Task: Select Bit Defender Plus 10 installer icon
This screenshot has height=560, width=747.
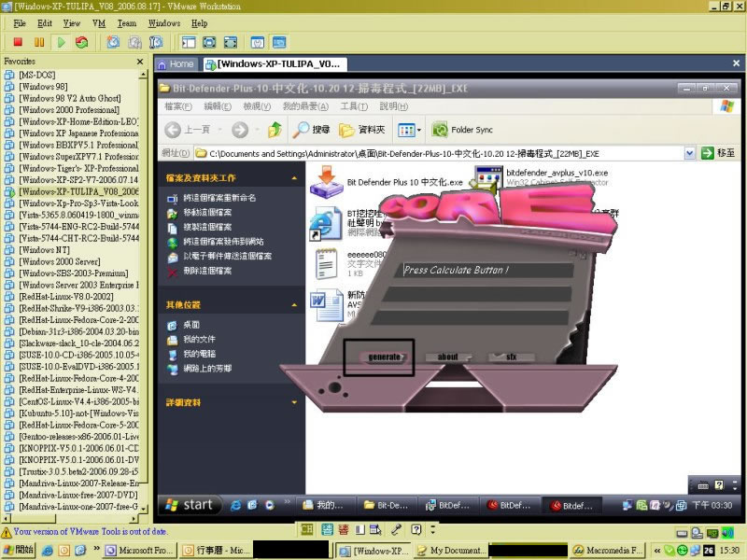Action: point(326,182)
